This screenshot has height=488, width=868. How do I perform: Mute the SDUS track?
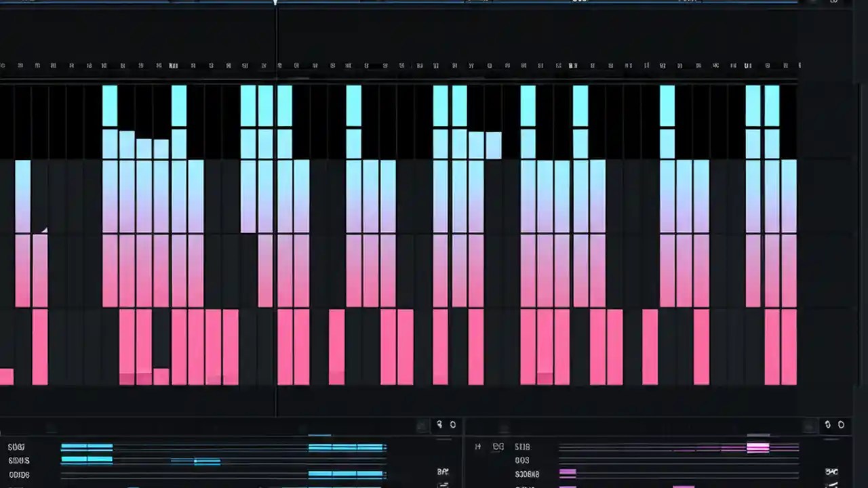(x=18, y=460)
